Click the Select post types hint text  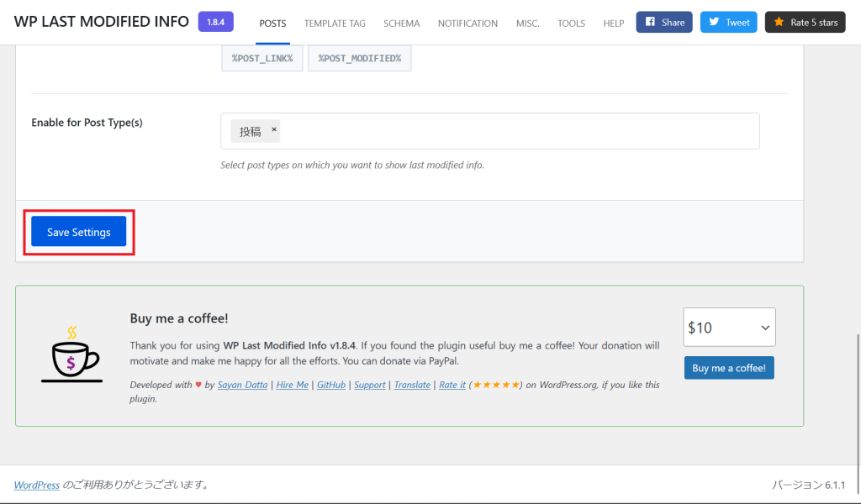[352, 165]
